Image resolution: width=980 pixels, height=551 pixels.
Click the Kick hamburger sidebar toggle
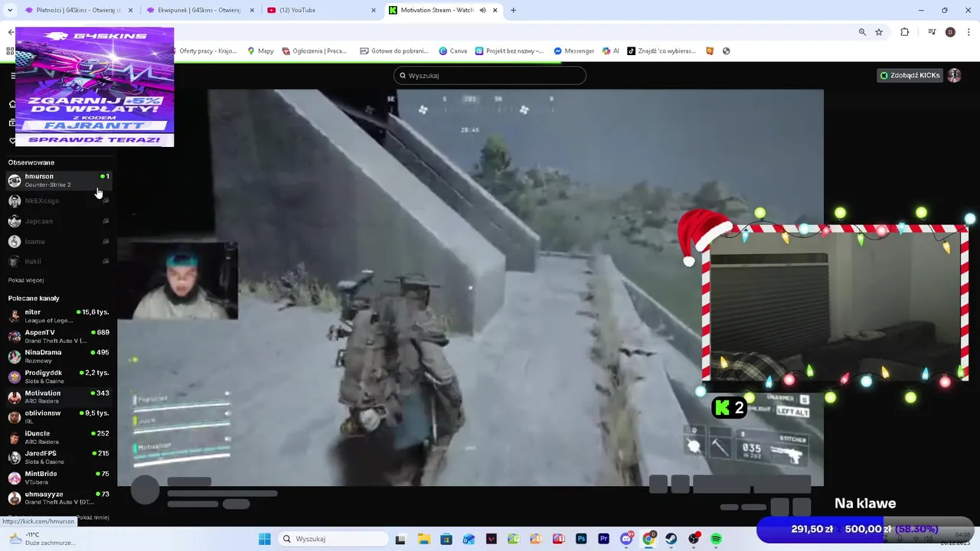pyautogui.click(x=12, y=76)
